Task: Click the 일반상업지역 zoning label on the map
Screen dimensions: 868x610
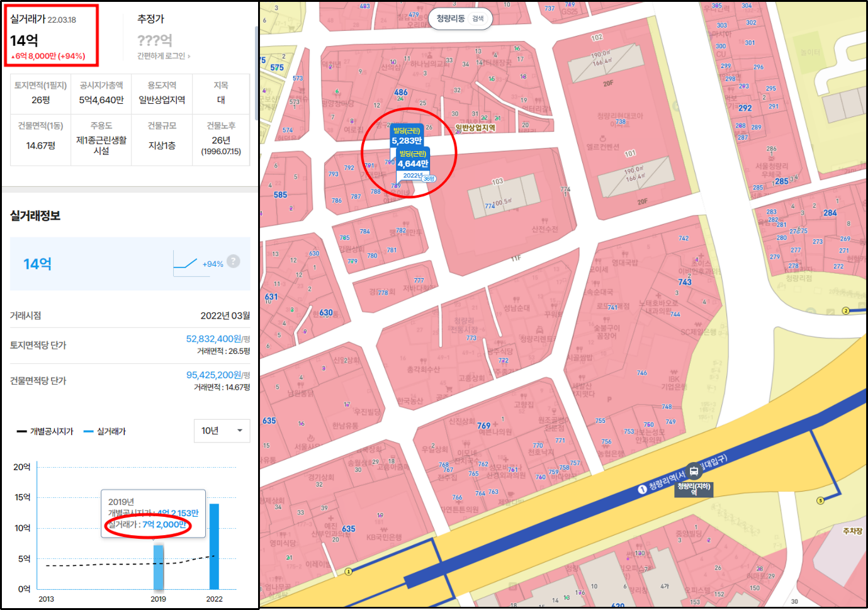Action: point(475,128)
